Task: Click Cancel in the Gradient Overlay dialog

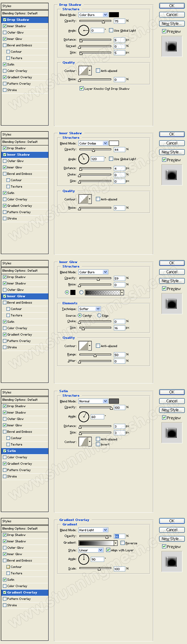Action: [172, 529]
